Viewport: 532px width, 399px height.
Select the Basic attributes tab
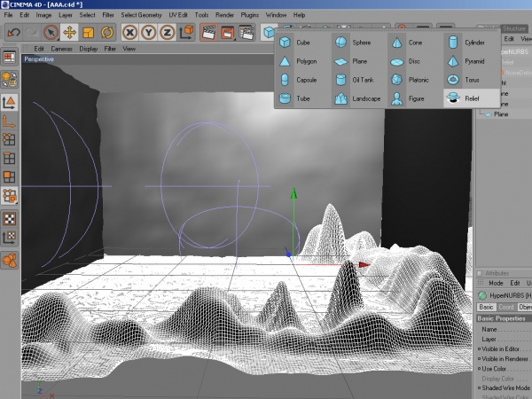click(x=486, y=307)
